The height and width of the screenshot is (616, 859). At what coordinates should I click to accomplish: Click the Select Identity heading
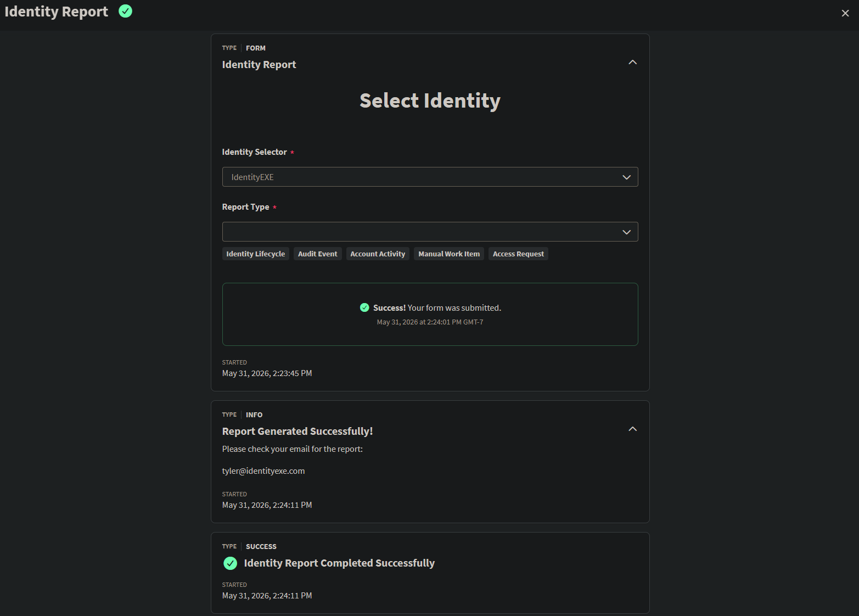(430, 101)
